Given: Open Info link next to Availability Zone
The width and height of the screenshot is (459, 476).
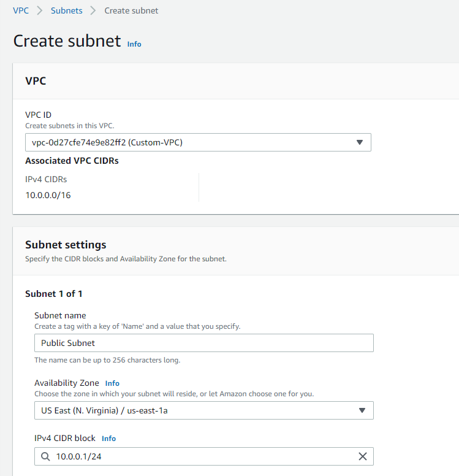Looking at the screenshot, I should [112, 383].
